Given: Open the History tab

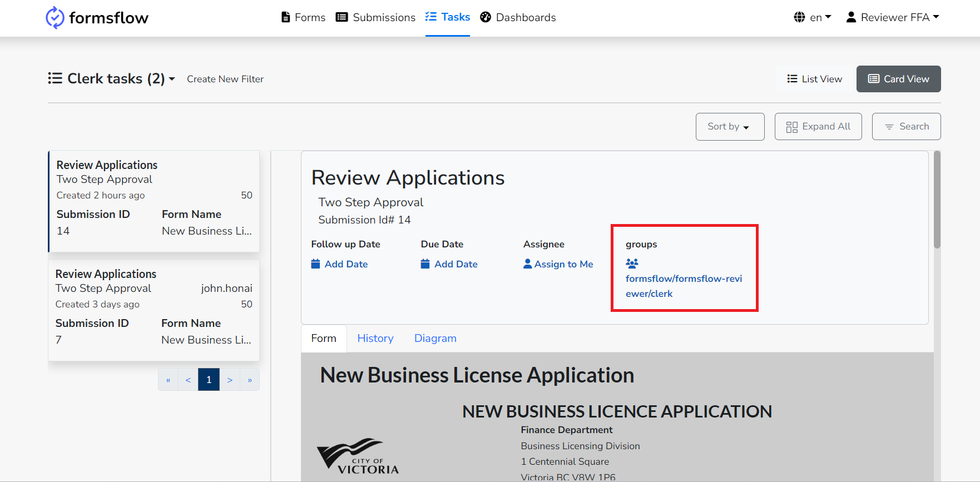Looking at the screenshot, I should pos(375,339).
